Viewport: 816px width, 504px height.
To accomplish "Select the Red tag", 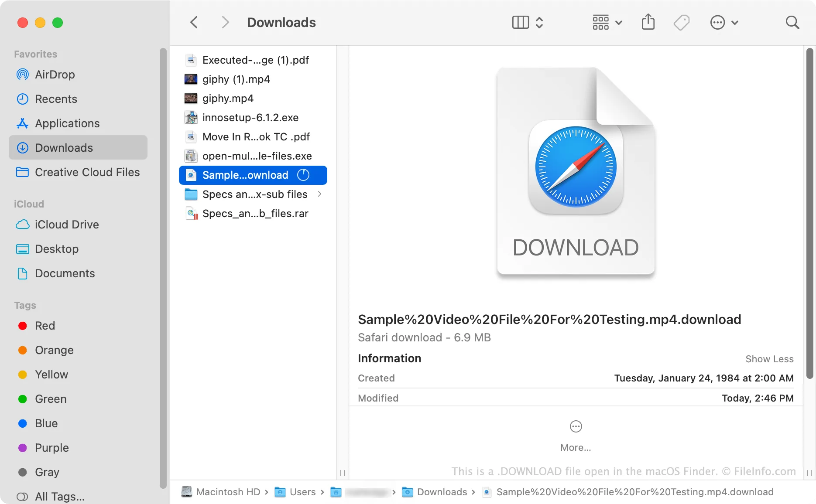I will [78, 326].
